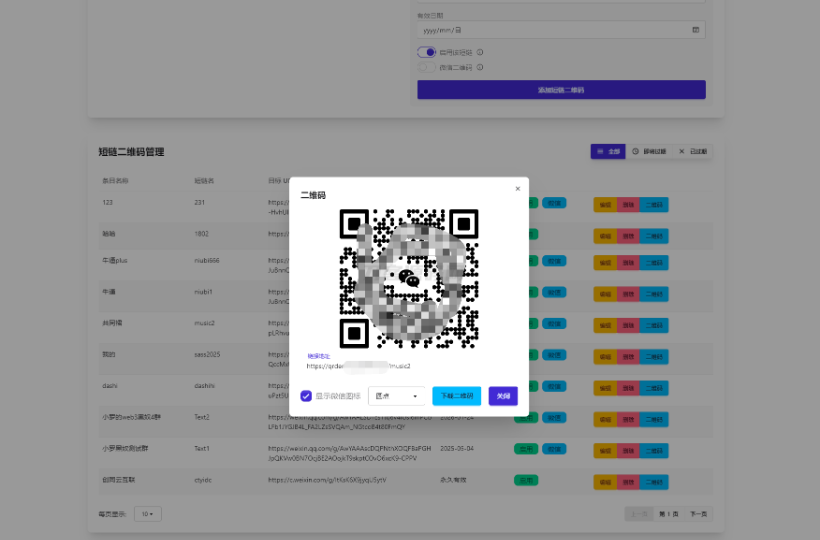Click the info icon beside the 微信二维码 toggle
This screenshot has height=540, width=820.
[480, 67]
